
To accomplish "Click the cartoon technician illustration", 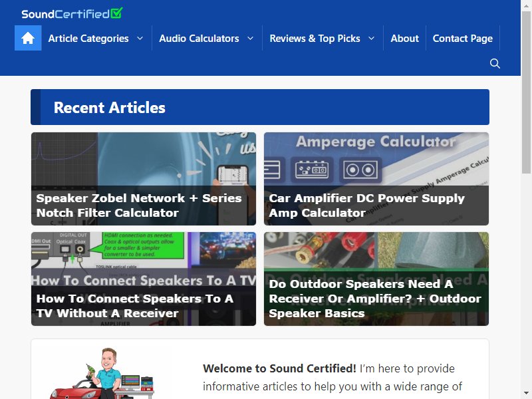I will (102, 373).
